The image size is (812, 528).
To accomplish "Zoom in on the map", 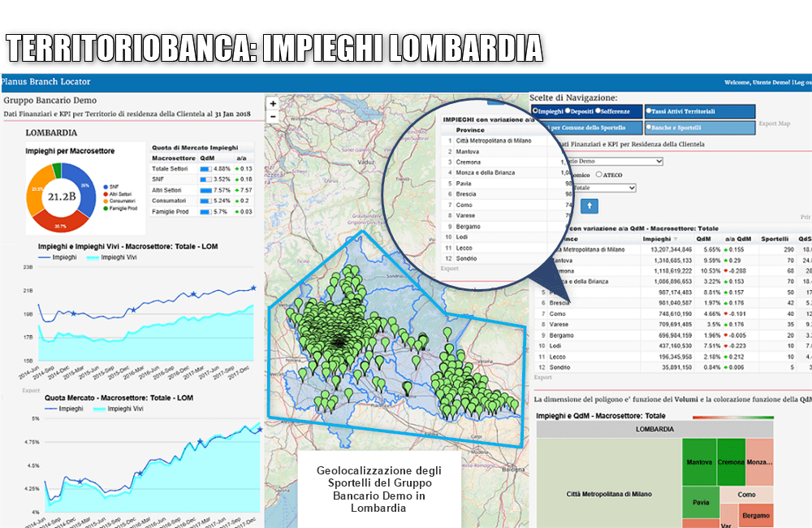I will (273, 104).
